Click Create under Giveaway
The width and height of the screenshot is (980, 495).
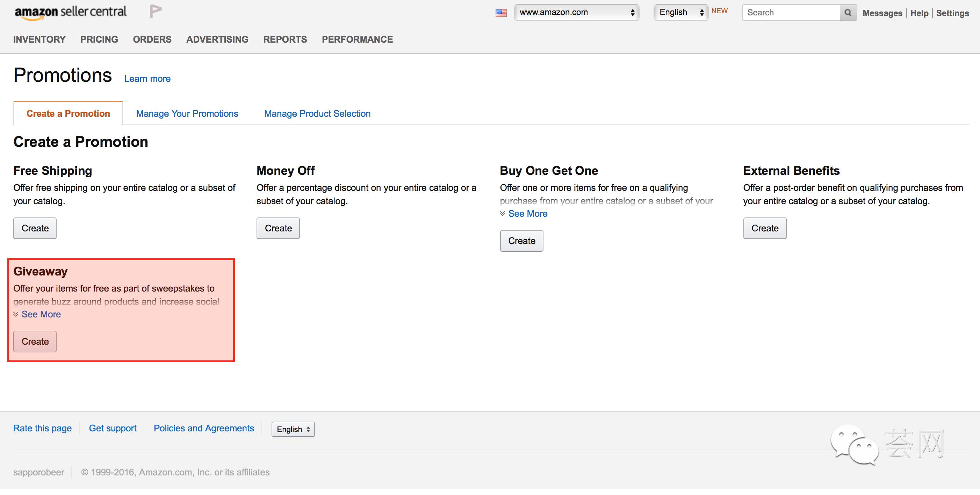(x=35, y=341)
